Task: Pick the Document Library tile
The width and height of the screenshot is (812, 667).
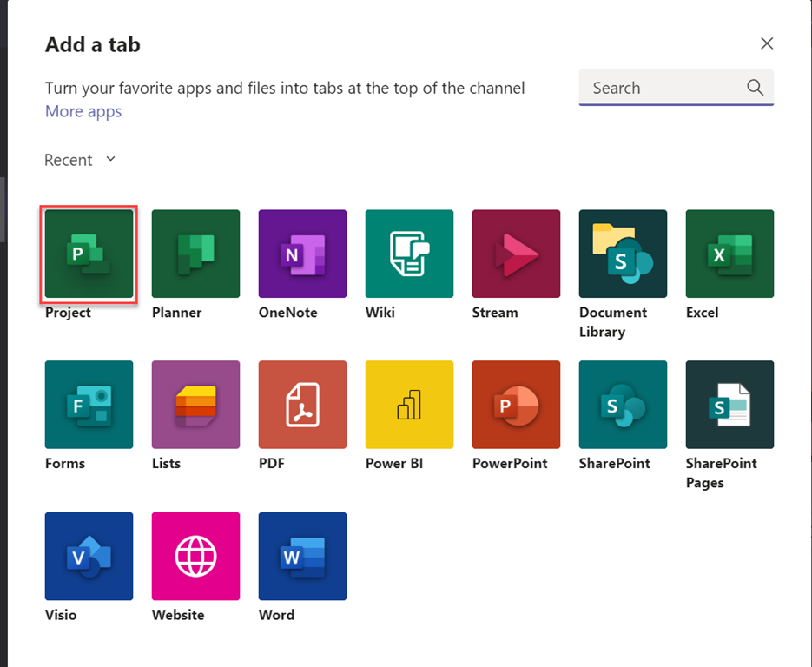Action: click(623, 254)
